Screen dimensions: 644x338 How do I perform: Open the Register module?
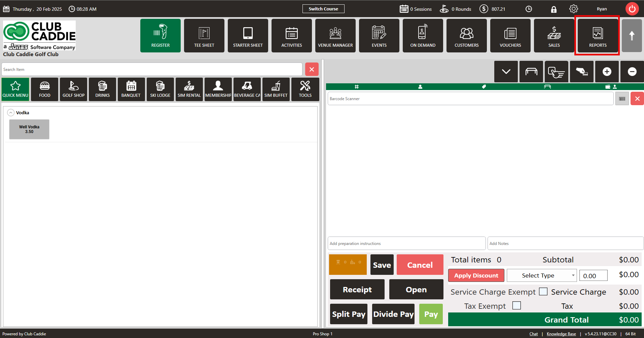tap(160, 36)
